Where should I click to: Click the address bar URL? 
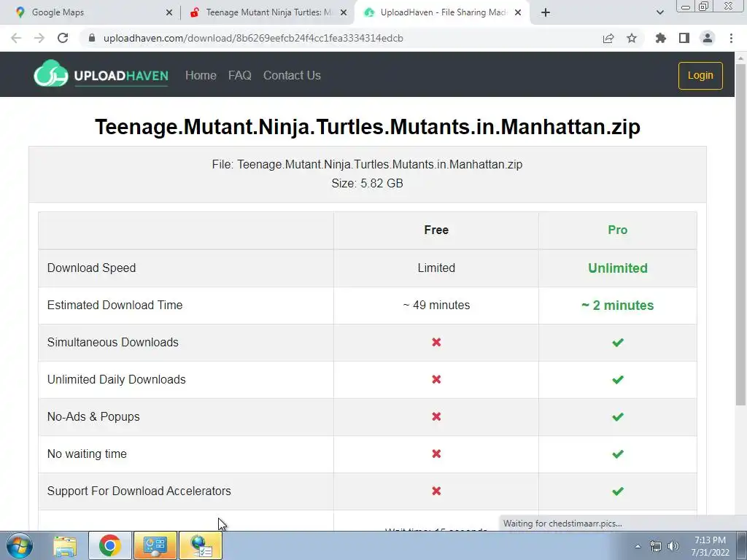coord(253,38)
